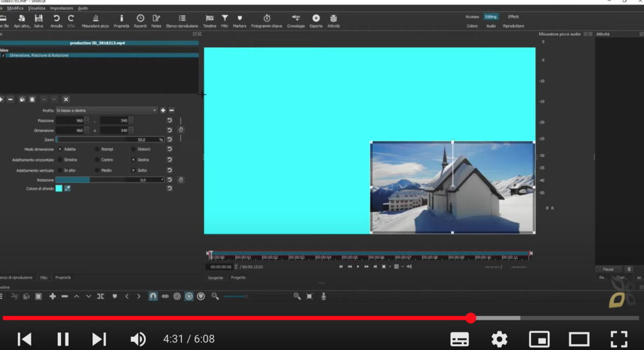Open the Impostazioni menu
Viewport: 644px width, 350px height.
61,8
